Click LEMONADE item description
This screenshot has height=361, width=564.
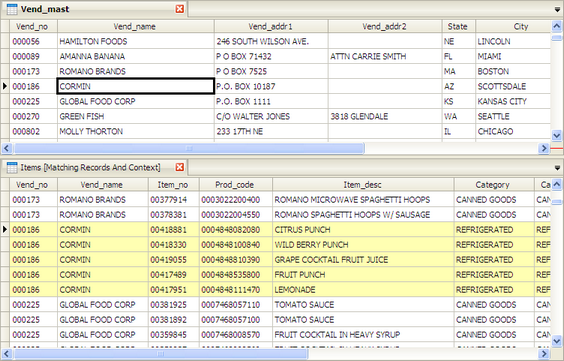(x=363, y=290)
